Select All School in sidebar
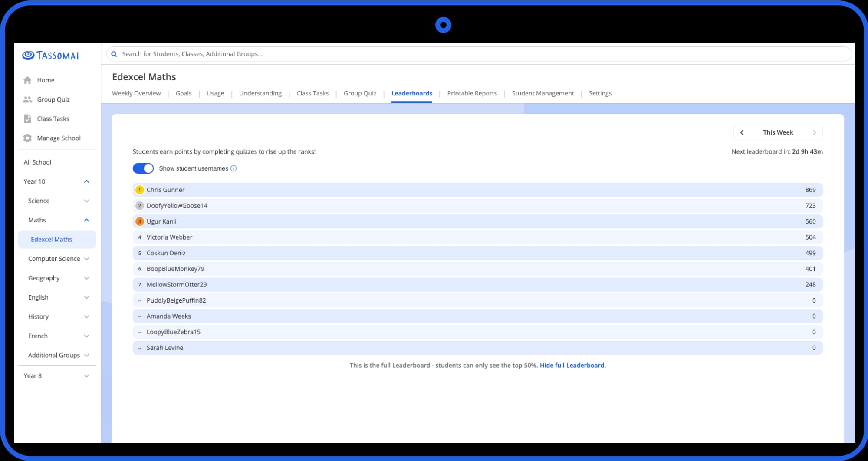The image size is (868, 461). point(37,162)
